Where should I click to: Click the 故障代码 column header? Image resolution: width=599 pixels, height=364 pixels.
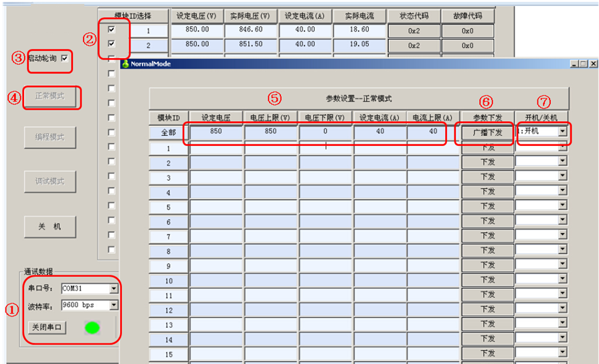pos(468,16)
